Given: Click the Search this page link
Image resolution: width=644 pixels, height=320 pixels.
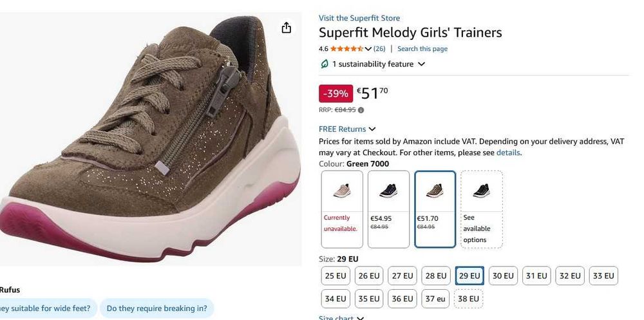Looking at the screenshot, I should [422, 49].
